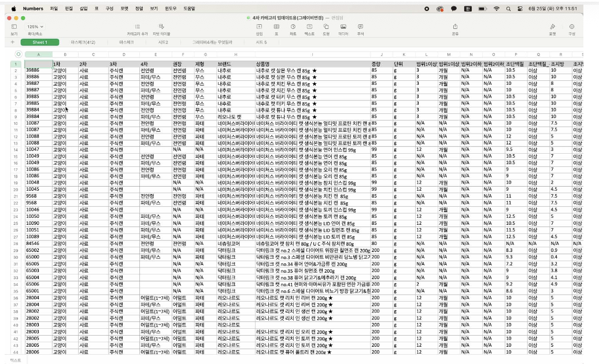Click the chat bubble menu bar icon
Screen dimensions: 599x364
tap(453, 9)
